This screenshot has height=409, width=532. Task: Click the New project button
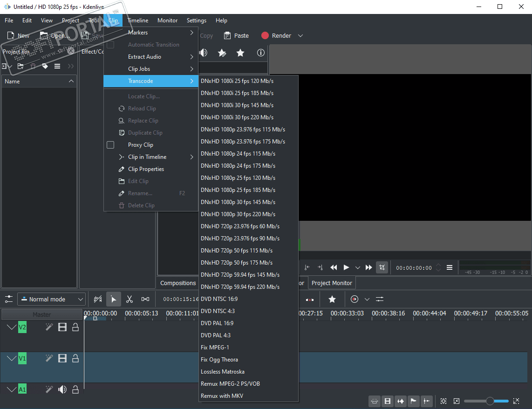18,35
